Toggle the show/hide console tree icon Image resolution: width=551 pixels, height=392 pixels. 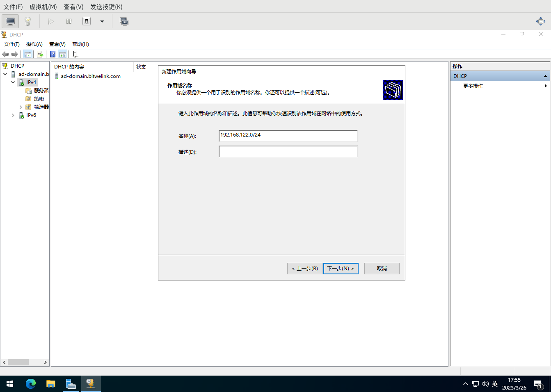[x=27, y=54]
